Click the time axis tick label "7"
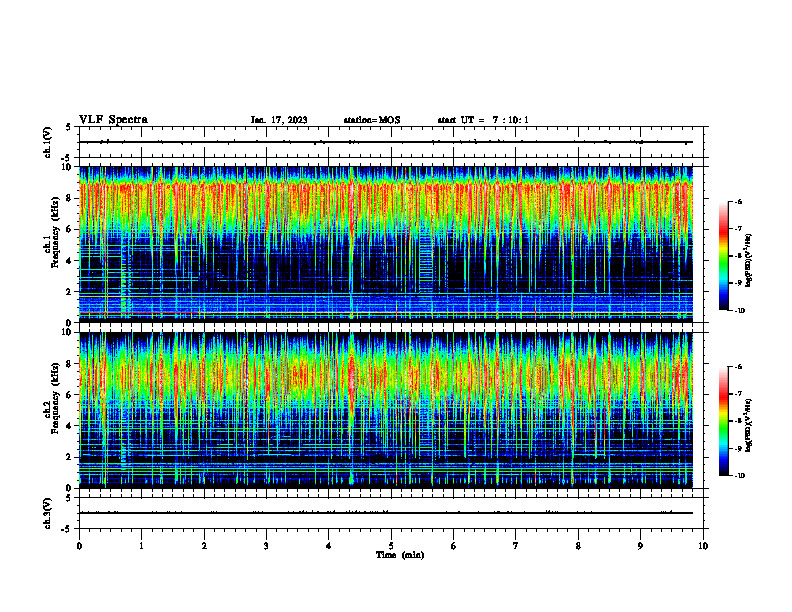The height and width of the screenshot is (612, 792). 516,546
